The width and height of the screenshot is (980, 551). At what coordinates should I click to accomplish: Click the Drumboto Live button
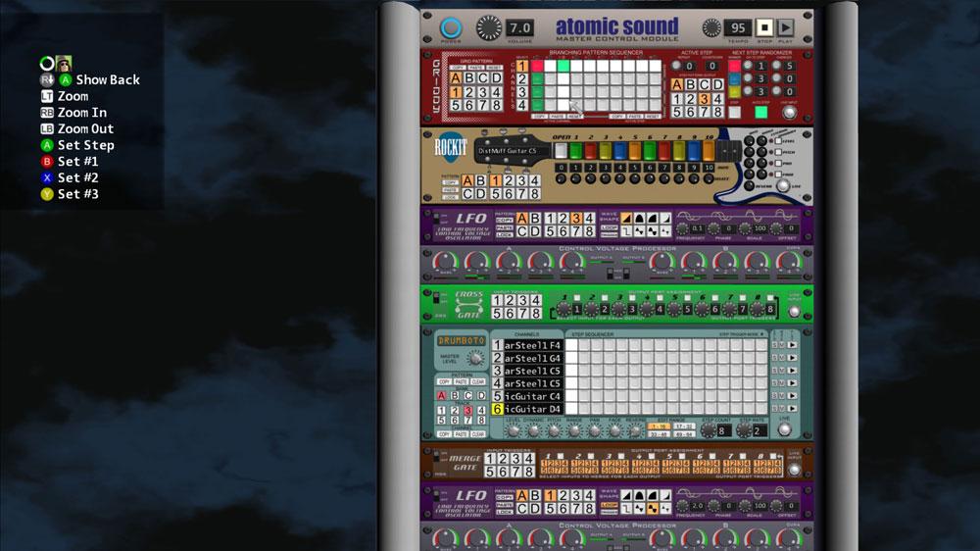tap(784, 429)
